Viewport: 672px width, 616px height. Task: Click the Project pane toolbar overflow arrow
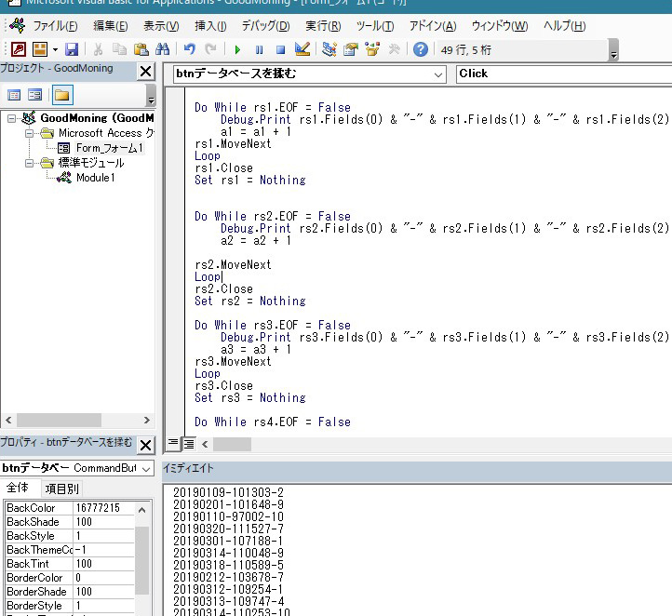tap(151, 95)
